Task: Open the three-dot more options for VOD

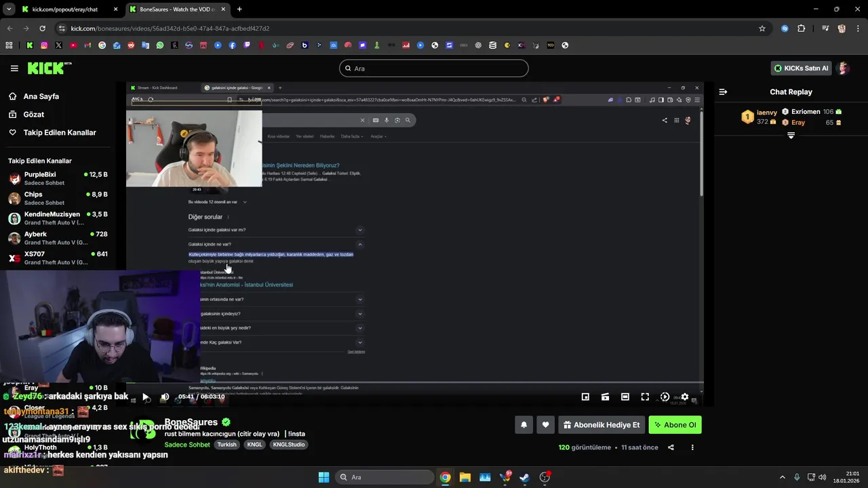Action: point(692,447)
